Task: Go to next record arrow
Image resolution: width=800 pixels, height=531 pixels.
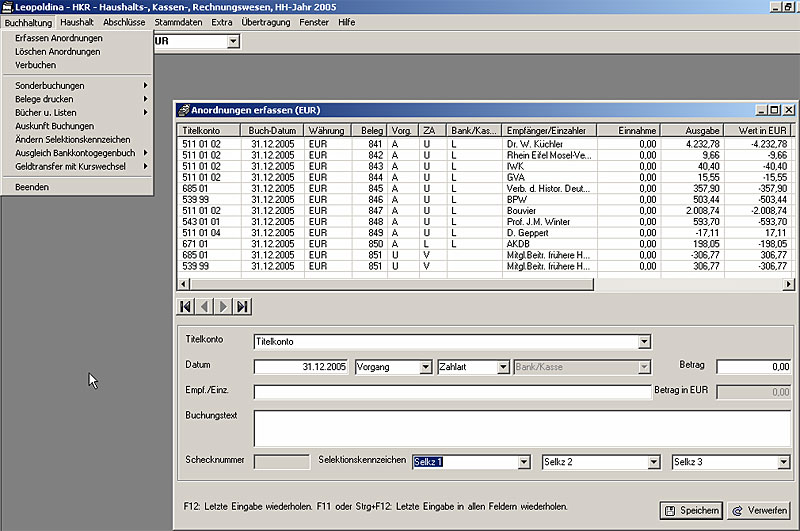Action: tap(224, 306)
